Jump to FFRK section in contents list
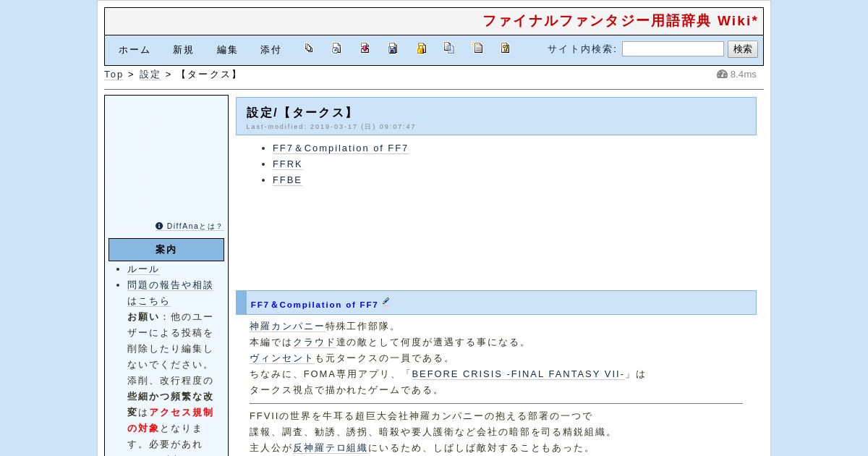Viewport: 868px width, 456px height. tap(287, 164)
